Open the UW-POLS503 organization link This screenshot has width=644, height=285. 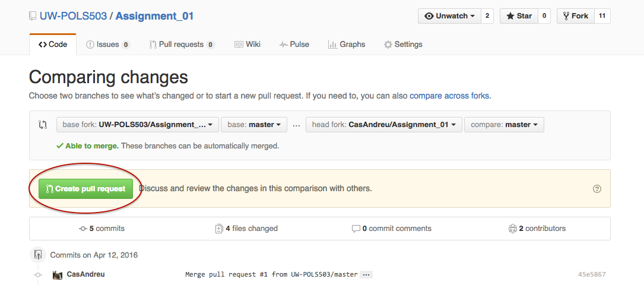point(74,17)
